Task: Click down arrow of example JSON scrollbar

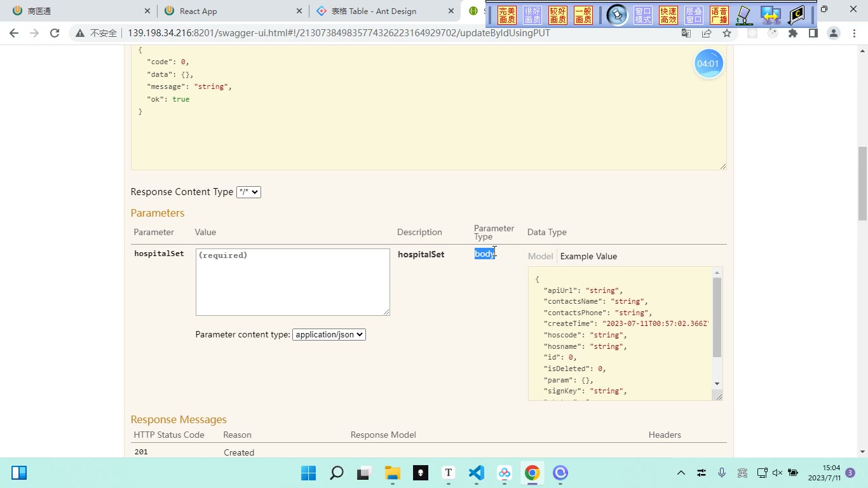Action: pyautogui.click(x=717, y=383)
